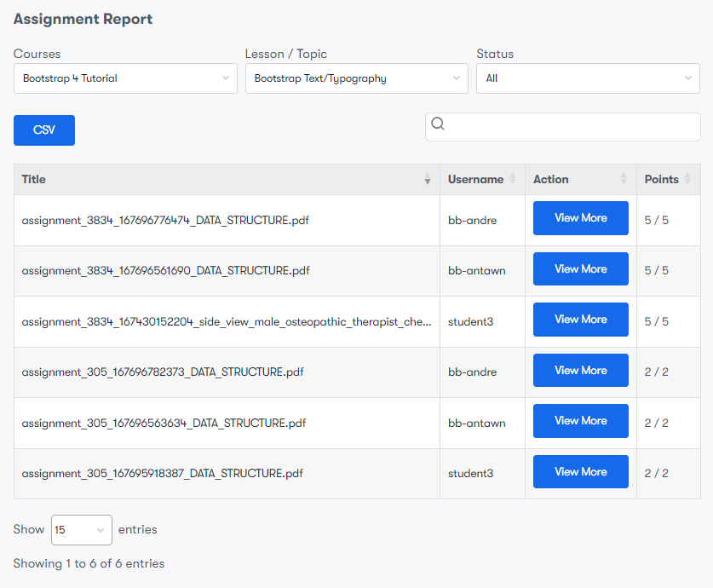The image size is (713, 588).
Task: Click the search magnifier icon
Action: [438, 124]
